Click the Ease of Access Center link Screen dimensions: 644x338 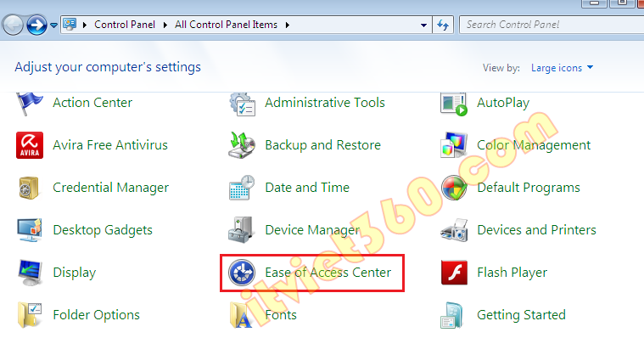click(328, 273)
